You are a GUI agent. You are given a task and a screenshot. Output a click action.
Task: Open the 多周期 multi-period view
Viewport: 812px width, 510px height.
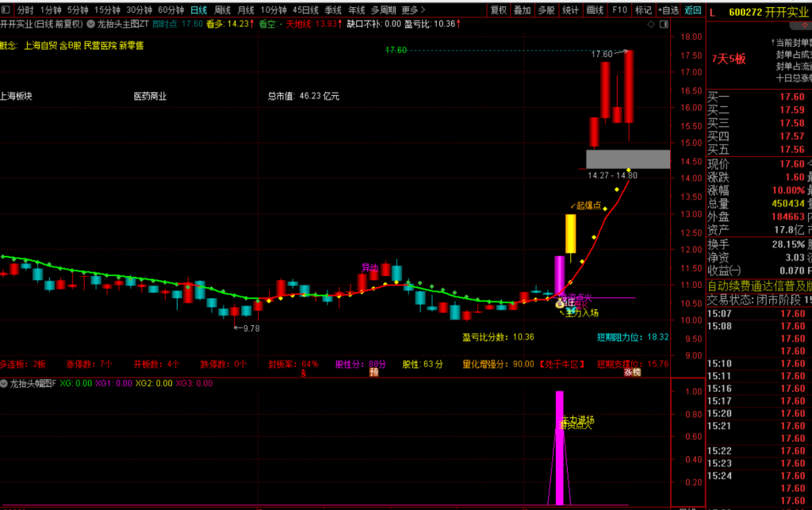(383, 10)
